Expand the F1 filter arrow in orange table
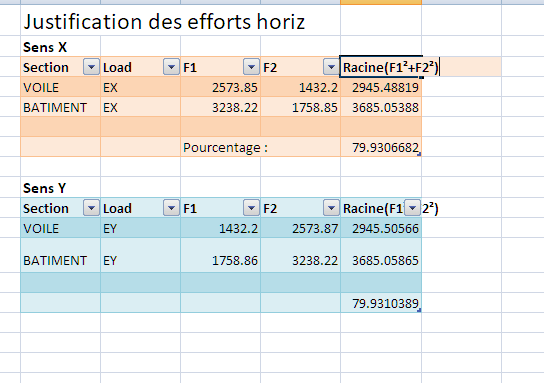 [x=251, y=67]
